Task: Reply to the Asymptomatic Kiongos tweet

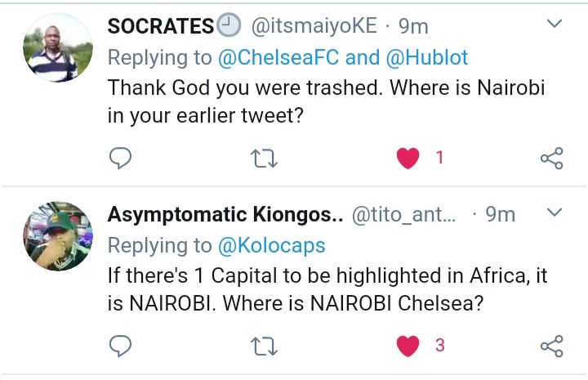Action: pyautogui.click(x=120, y=345)
